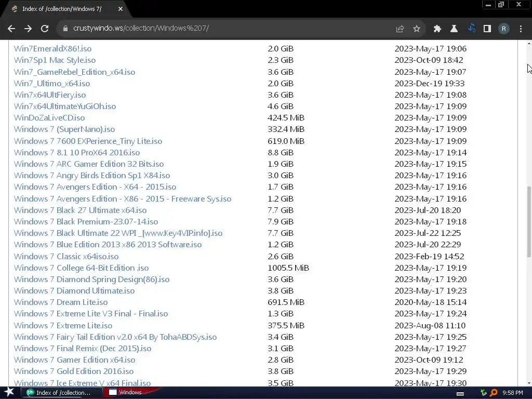Viewport: 532px width, 399px height.
Task: Toggle the browser side panel
Action: tap(487, 29)
